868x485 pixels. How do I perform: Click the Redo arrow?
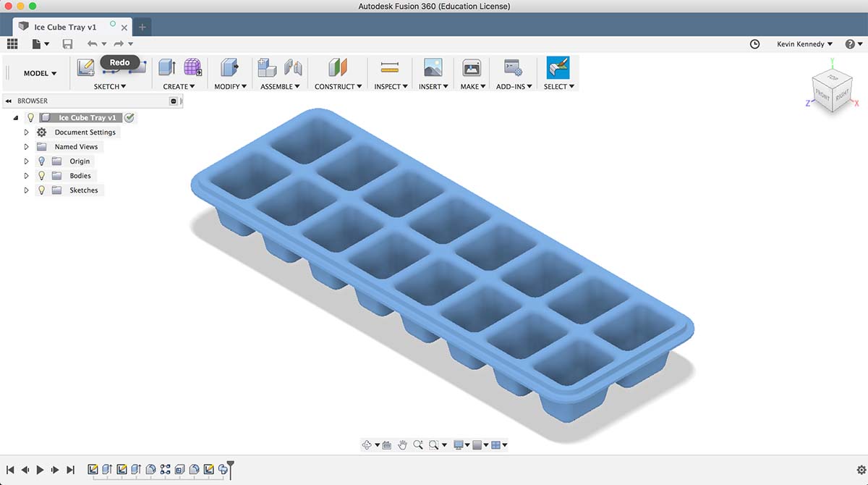pyautogui.click(x=119, y=44)
